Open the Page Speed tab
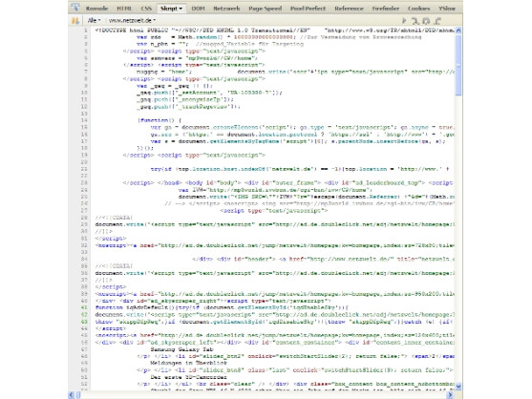 click(x=265, y=9)
